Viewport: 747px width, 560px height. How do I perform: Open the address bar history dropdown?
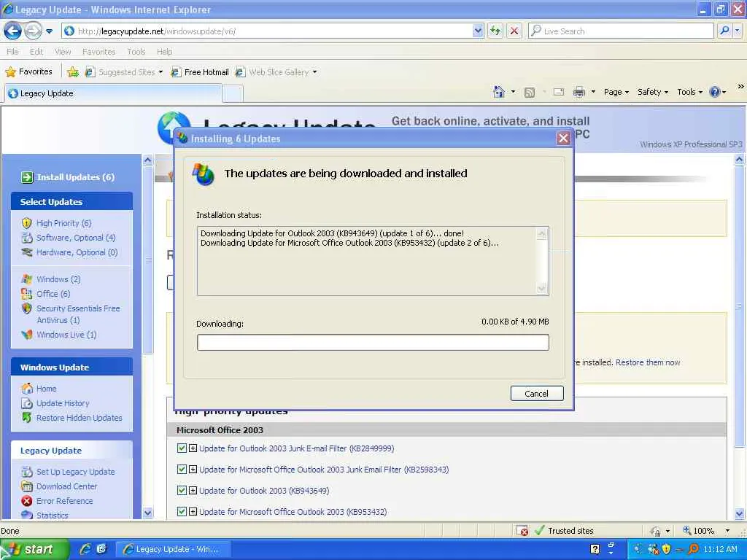478,31
